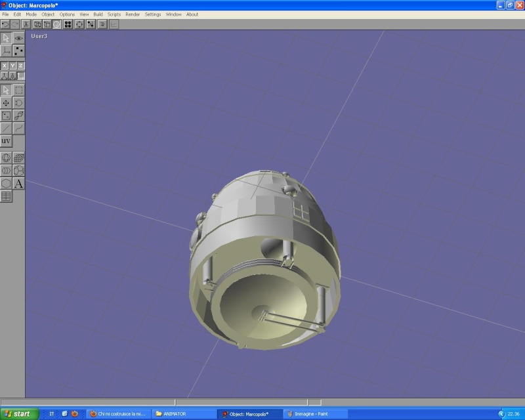Click the soccer-ball patterned sphere icon

click(x=19, y=171)
